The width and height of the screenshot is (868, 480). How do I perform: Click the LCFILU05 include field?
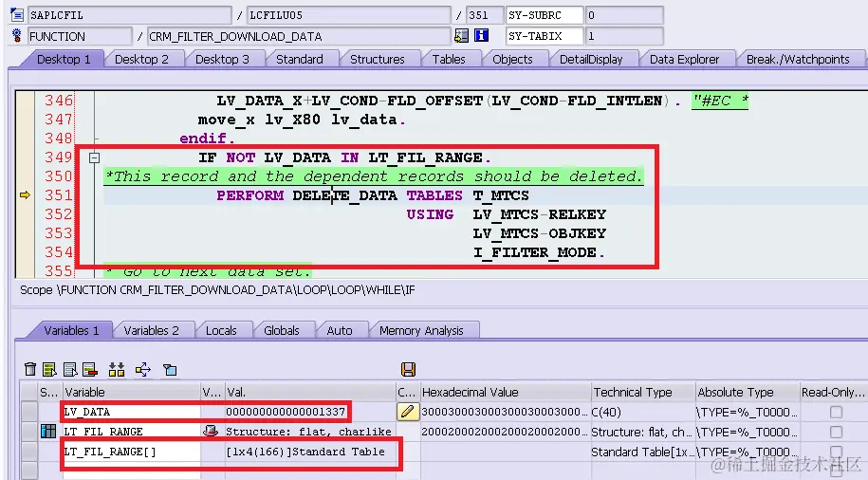pyautogui.click(x=349, y=15)
